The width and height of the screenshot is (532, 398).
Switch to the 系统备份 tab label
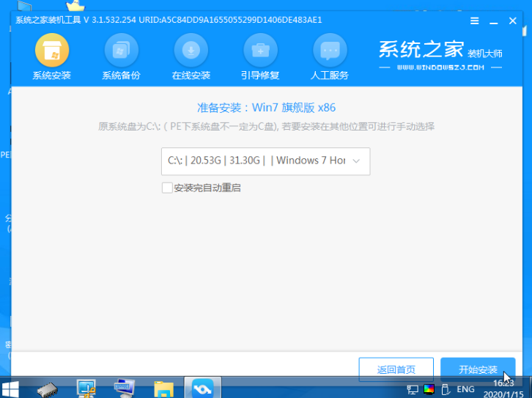click(122, 75)
